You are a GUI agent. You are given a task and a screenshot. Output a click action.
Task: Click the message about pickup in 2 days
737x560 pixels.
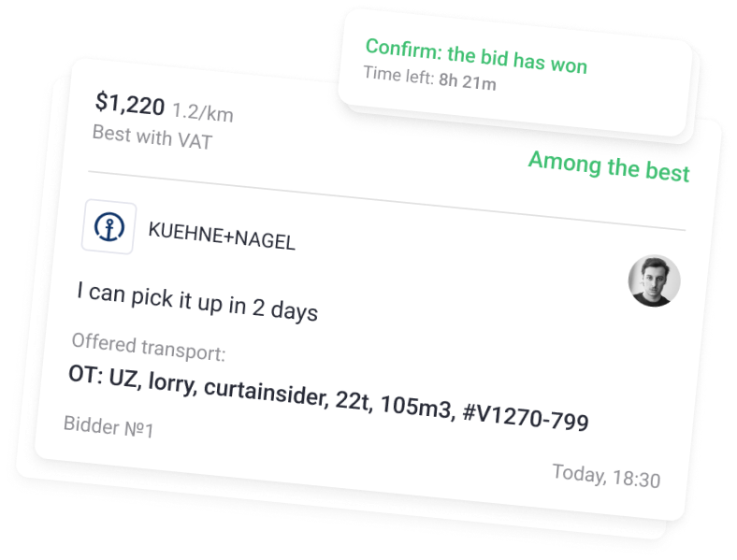(x=197, y=301)
